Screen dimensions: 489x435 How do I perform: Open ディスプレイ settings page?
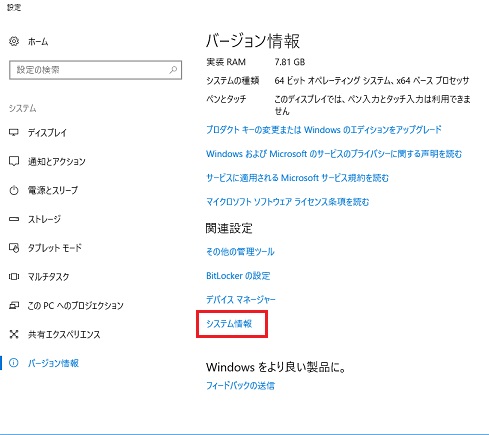pyautogui.click(x=47, y=133)
